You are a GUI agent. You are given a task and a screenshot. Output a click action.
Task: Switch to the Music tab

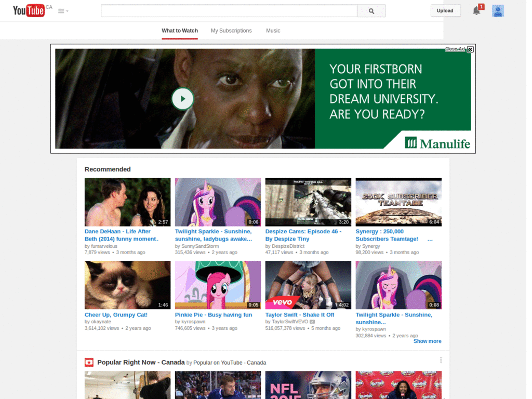(x=273, y=31)
